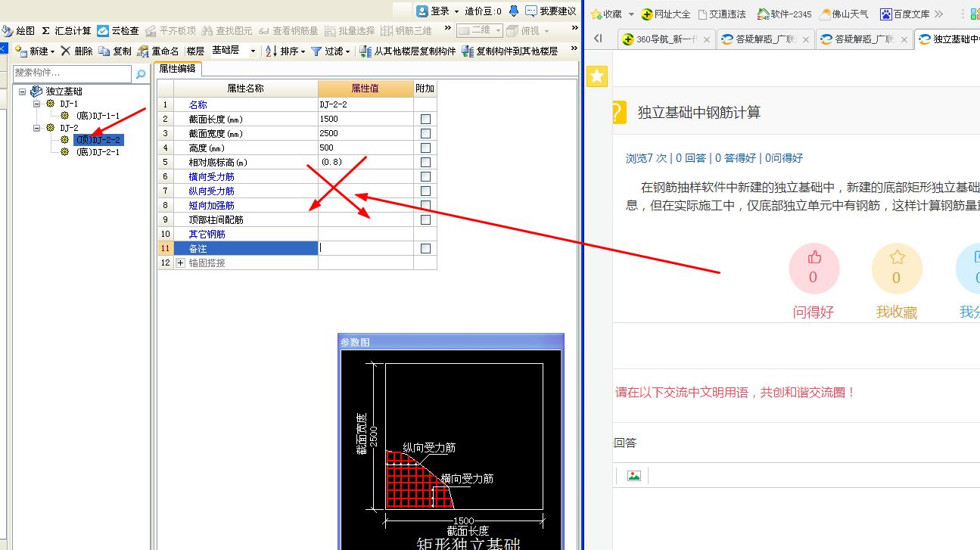
Task: Switch to second 答疑解惑_广联 browser tab
Action: click(863, 39)
